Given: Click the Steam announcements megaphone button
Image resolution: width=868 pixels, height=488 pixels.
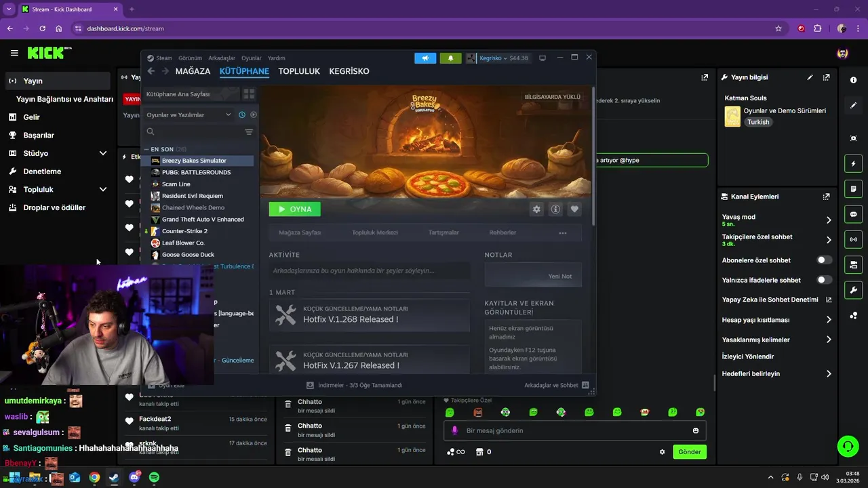Looking at the screenshot, I should (425, 58).
